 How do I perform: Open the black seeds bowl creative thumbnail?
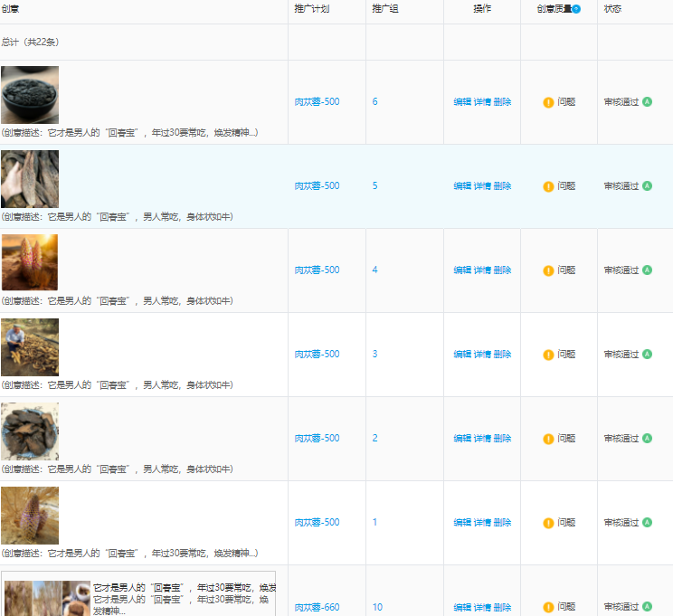(x=30, y=94)
